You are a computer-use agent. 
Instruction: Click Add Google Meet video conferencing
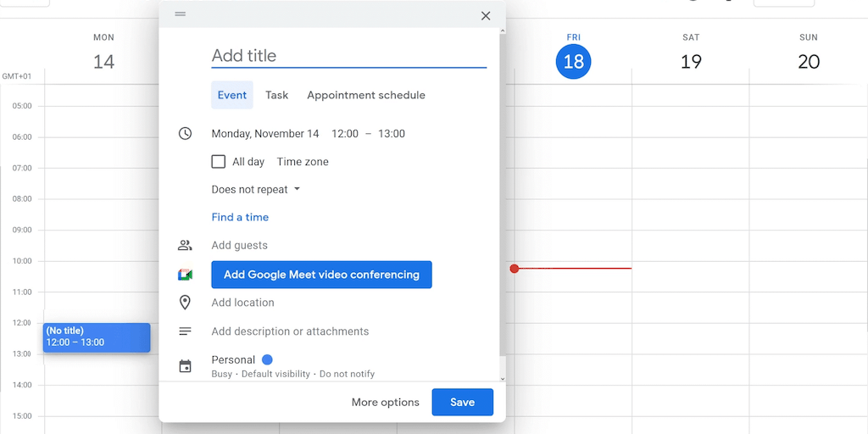click(321, 275)
